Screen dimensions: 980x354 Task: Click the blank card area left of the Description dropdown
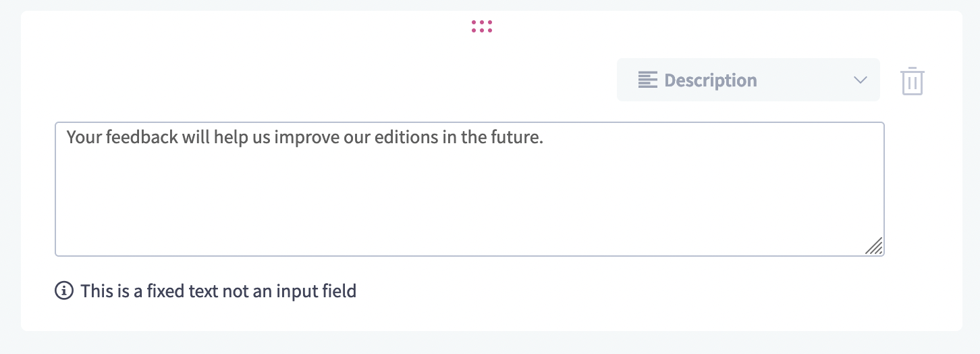point(337,80)
